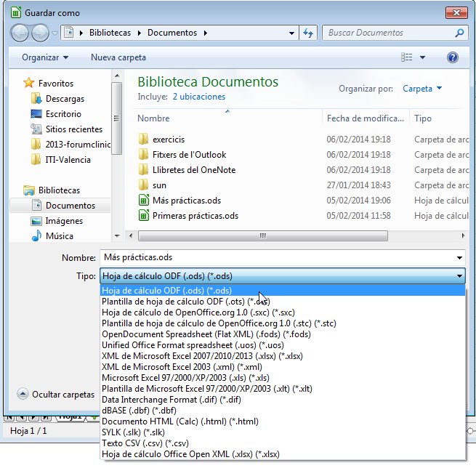Choose Data Interchange Format (.dif)
This screenshot has height=468, width=476.
(282, 400)
